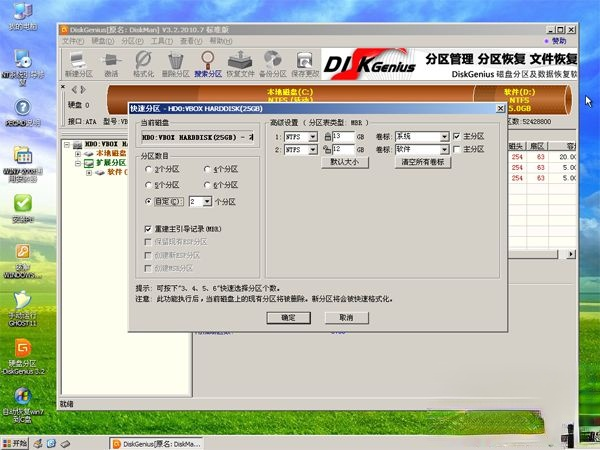Click the 删除分区 trash can icon
The height and width of the screenshot is (450, 600).
pyautogui.click(x=175, y=64)
